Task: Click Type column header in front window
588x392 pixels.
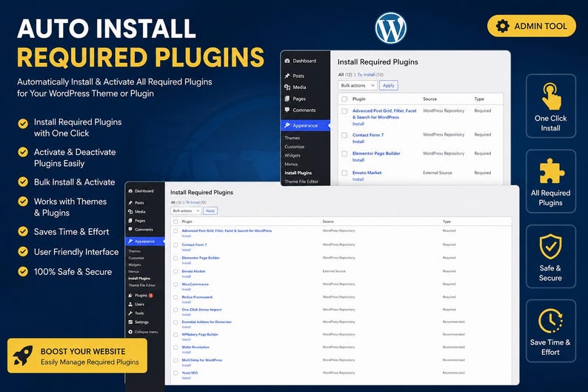Action: click(447, 222)
